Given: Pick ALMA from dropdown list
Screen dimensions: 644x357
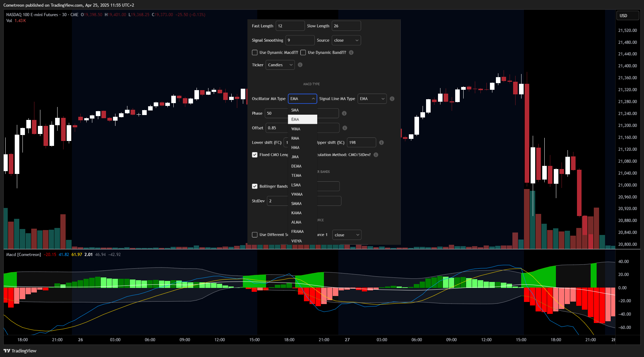Looking at the screenshot, I should pos(303,222).
